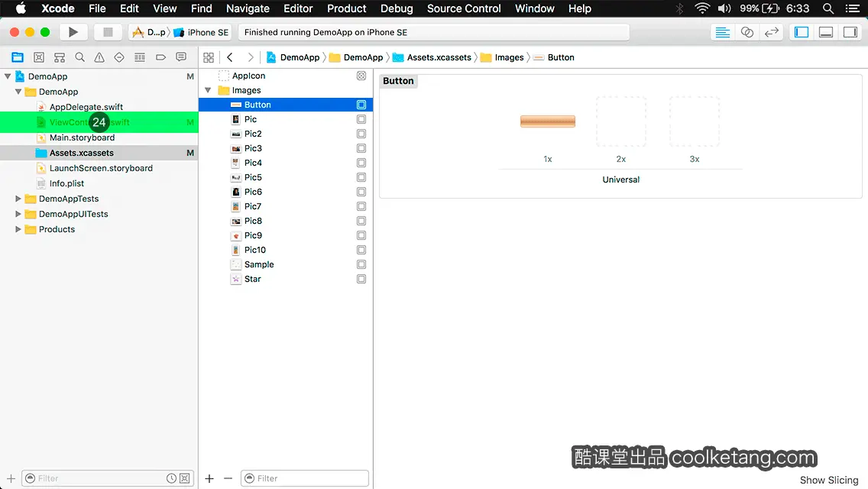Image resolution: width=868 pixels, height=489 pixels.
Task: Toggle the Utilities panel visibility
Action: coord(850,32)
